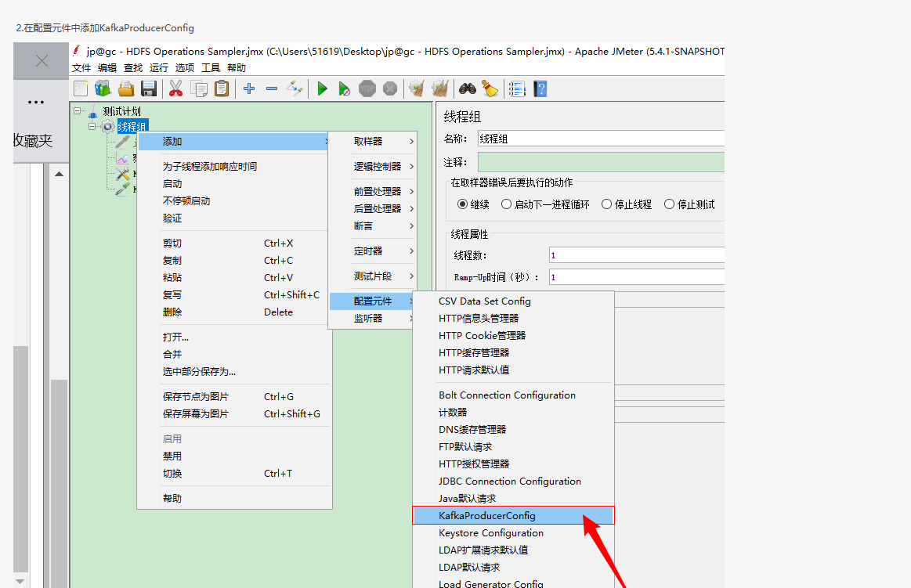Viewport: 911px width, 588px height.
Task: Click the ellipsis icon in browser sidebar
Action: pyautogui.click(x=36, y=102)
